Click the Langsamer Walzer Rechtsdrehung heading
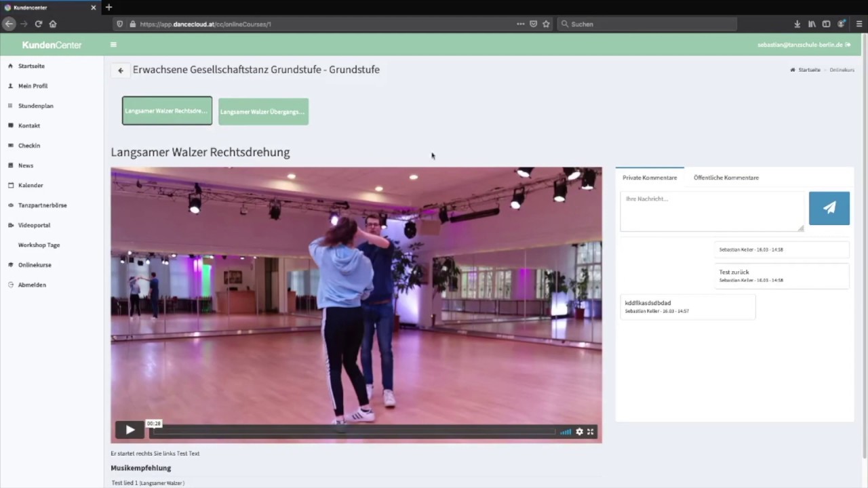The width and height of the screenshot is (868, 488). pyautogui.click(x=200, y=152)
